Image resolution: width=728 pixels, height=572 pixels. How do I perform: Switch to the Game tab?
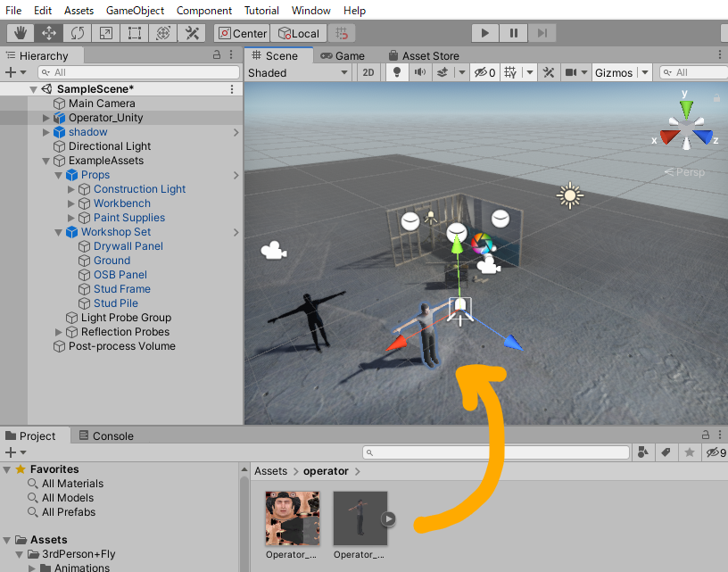(343, 55)
